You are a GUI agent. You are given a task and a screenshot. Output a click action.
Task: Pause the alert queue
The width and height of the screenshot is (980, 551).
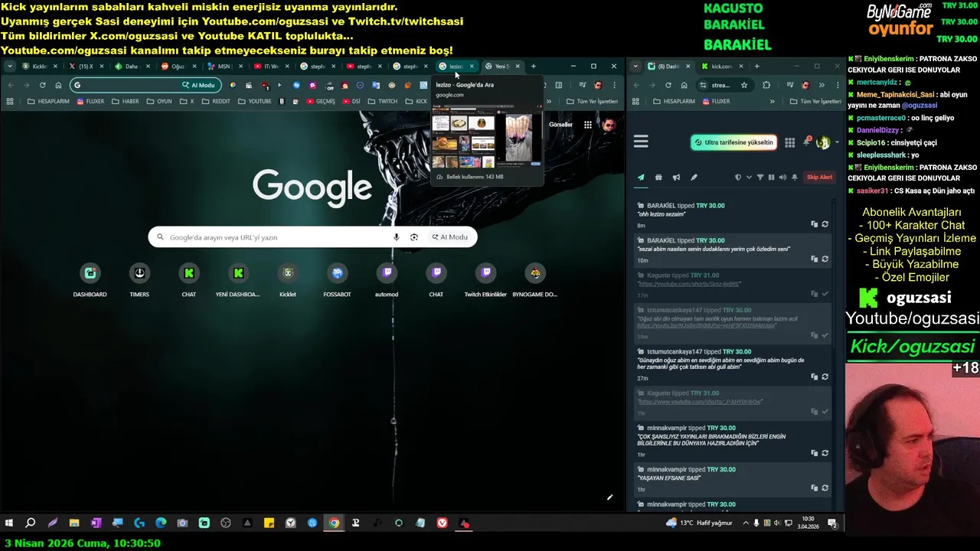[771, 178]
